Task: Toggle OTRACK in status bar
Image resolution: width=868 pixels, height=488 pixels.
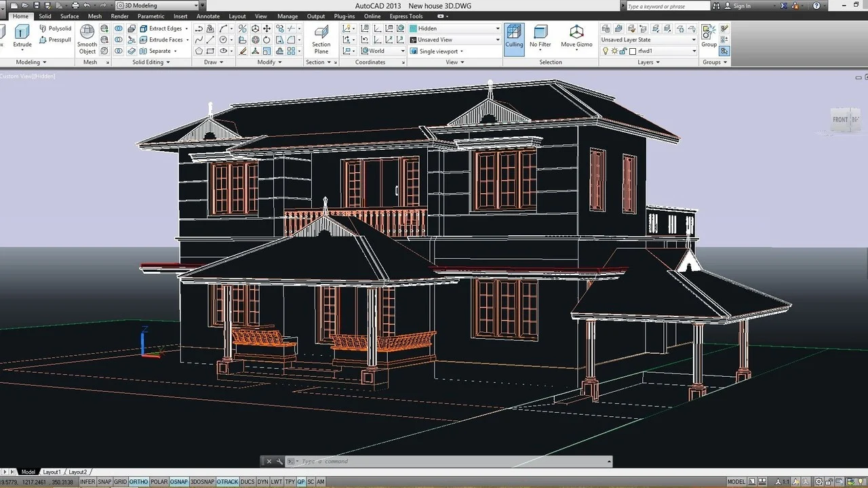Action: (227, 482)
